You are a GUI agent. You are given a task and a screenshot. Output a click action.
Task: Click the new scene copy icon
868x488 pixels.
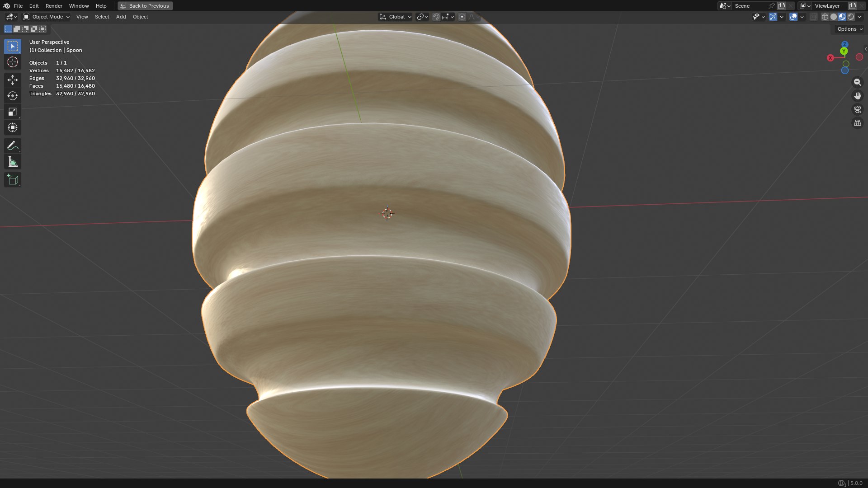point(782,6)
